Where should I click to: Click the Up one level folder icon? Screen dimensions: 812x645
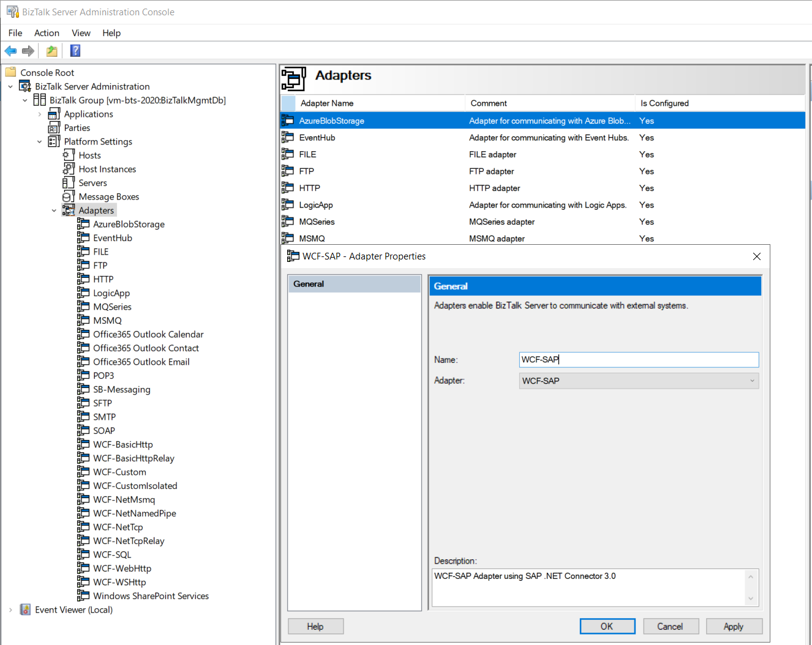(52, 51)
